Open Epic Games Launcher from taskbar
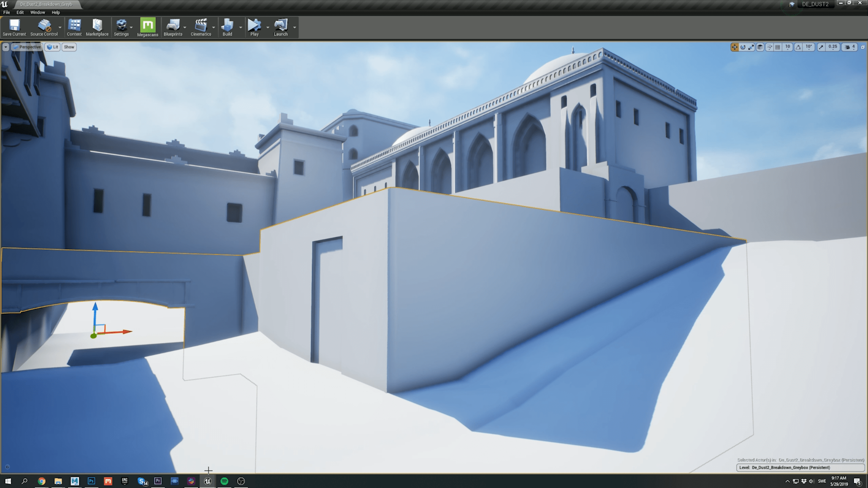Screen dimensions: 868x488 124,481
